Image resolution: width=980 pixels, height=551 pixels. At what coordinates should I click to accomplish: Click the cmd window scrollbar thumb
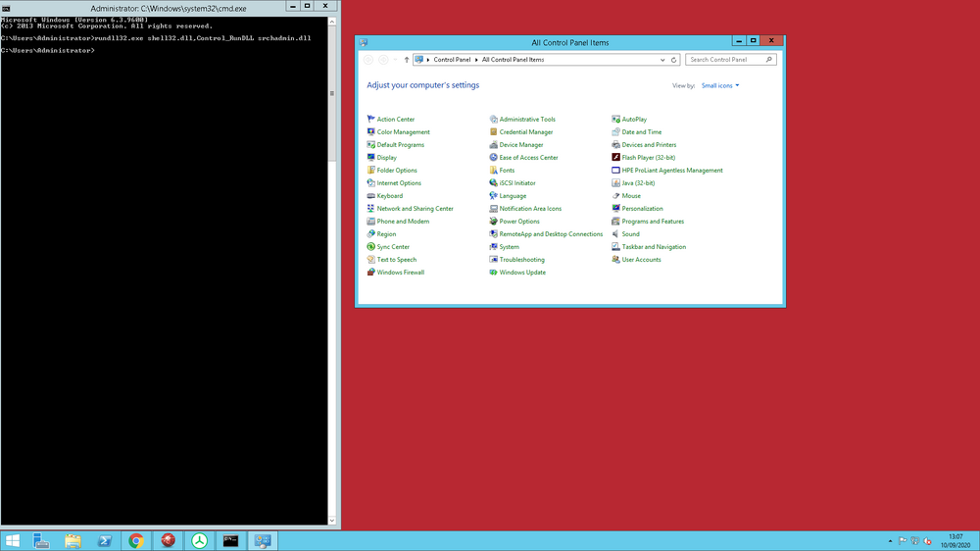[x=332, y=93]
